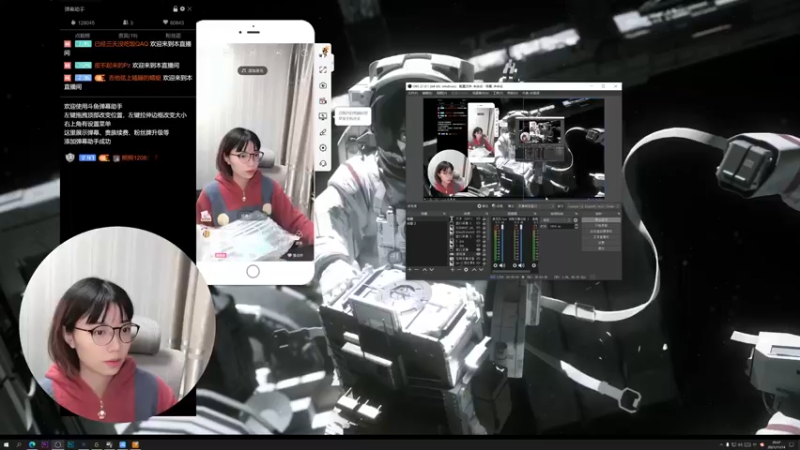
Task: Add a new source with plus icon
Action: [x=453, y=269]
